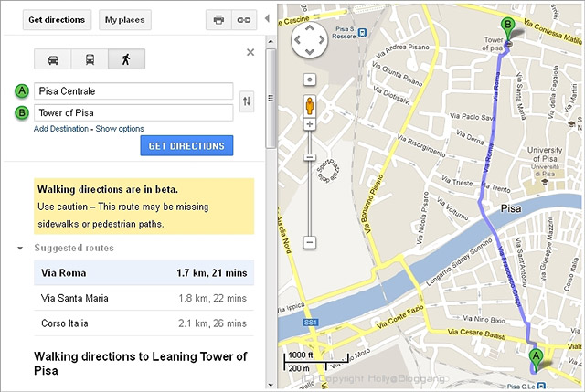Click Via Francesco Crispi street label

pyautogui.click(x=509, y=276)
